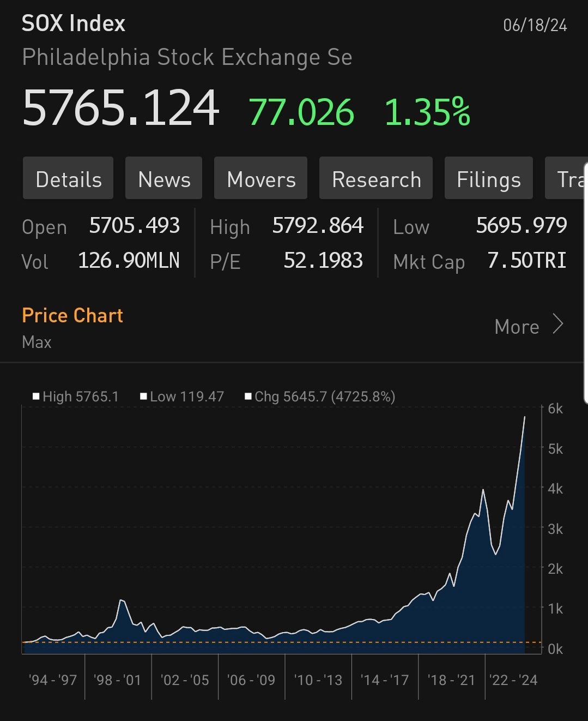Image resolution: width=588 pixels, height=721 pixels.
Task: Tap the More link for price chart
Action: pos(517,327)
